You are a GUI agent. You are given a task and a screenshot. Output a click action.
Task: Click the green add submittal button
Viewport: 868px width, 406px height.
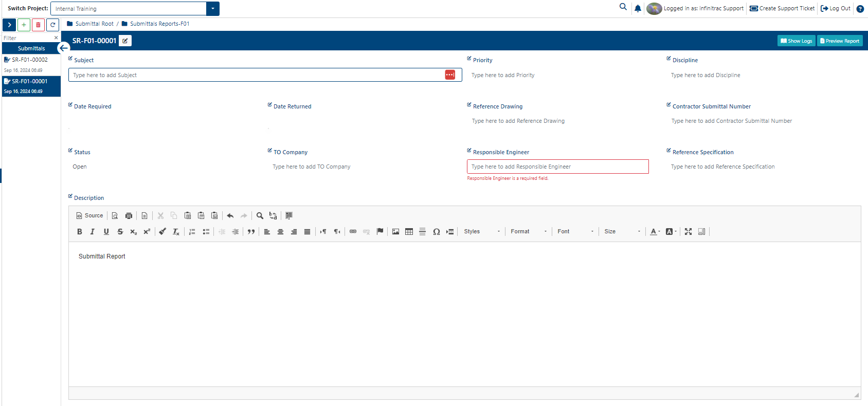(24, 25)
